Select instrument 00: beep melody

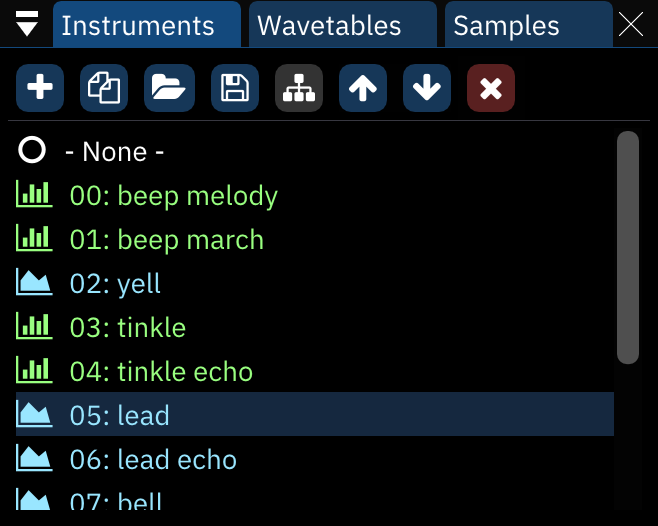(173, 195)
